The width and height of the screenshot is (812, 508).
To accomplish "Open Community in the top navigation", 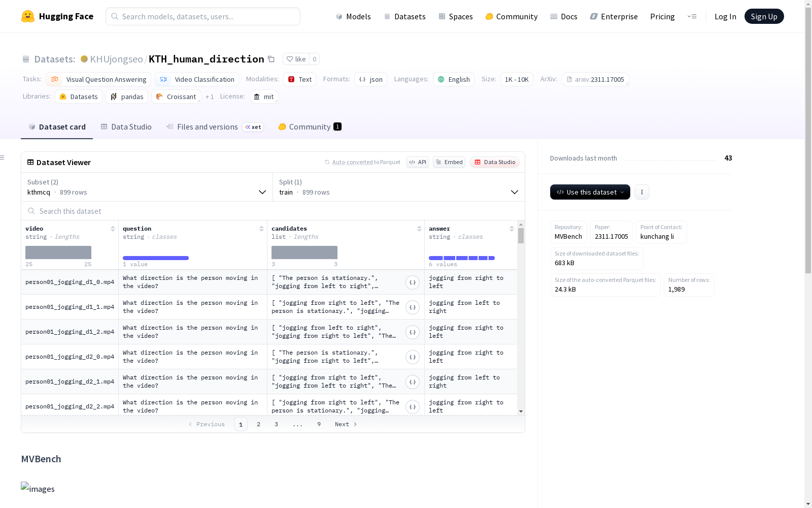I will (x=511, y=16).
